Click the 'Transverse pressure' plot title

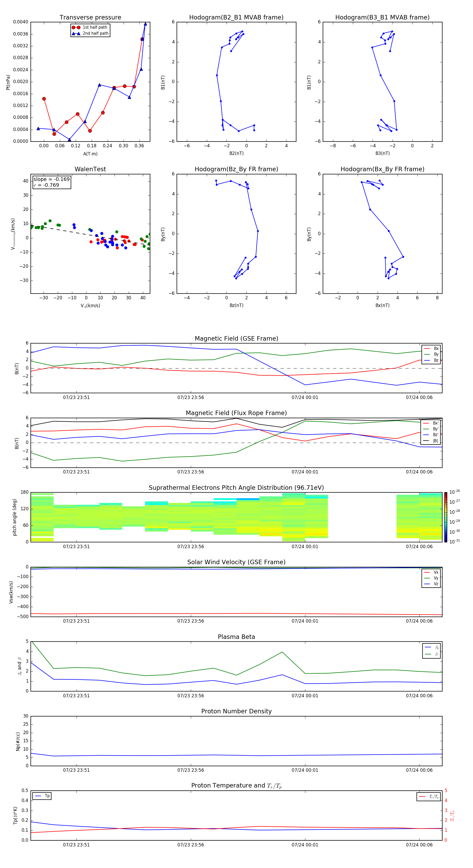tap(90, 18)
